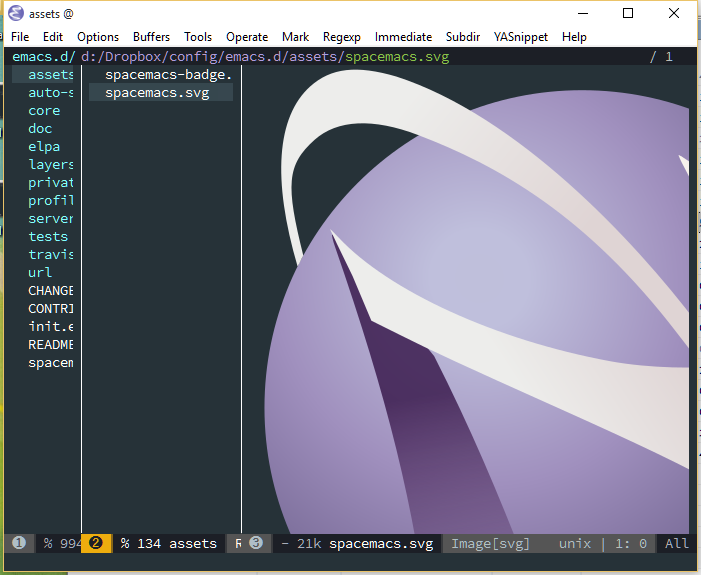Select spacemacs-badge file in middle pane
Viewport: 701px width, 575px height.
click(169, 75)
